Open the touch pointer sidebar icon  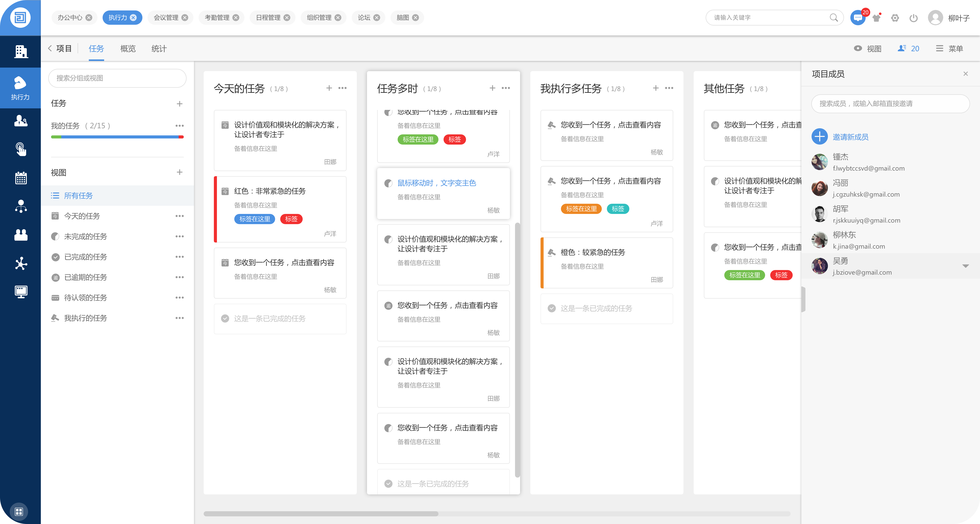(x=21, y=149)
